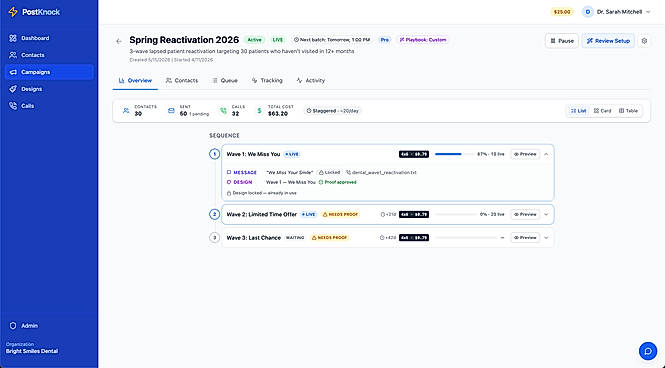The width and height of the screenshot is (665, 368).
Task: Click the green LIVE campaign badge
Action: click(x=278, y=40)
